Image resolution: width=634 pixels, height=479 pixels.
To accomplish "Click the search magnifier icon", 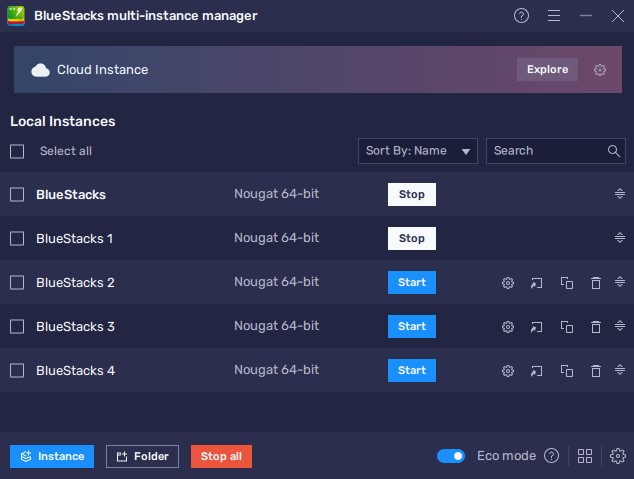I will pyautogui.click(x=613, y=151).
